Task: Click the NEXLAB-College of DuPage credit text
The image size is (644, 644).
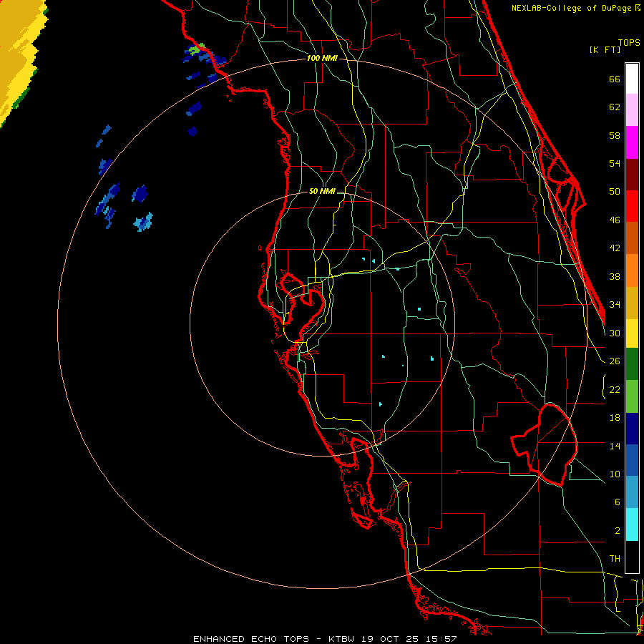Action: (x=576, y=8)
